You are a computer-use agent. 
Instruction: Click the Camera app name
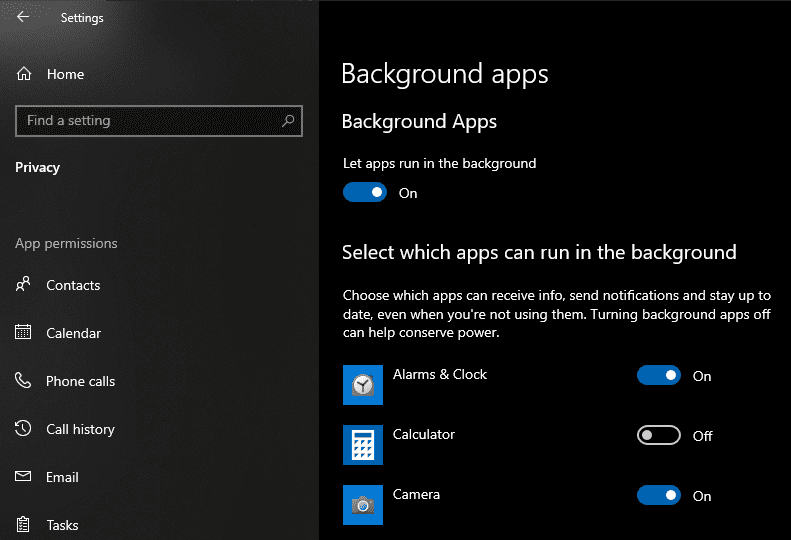(416, 494)
